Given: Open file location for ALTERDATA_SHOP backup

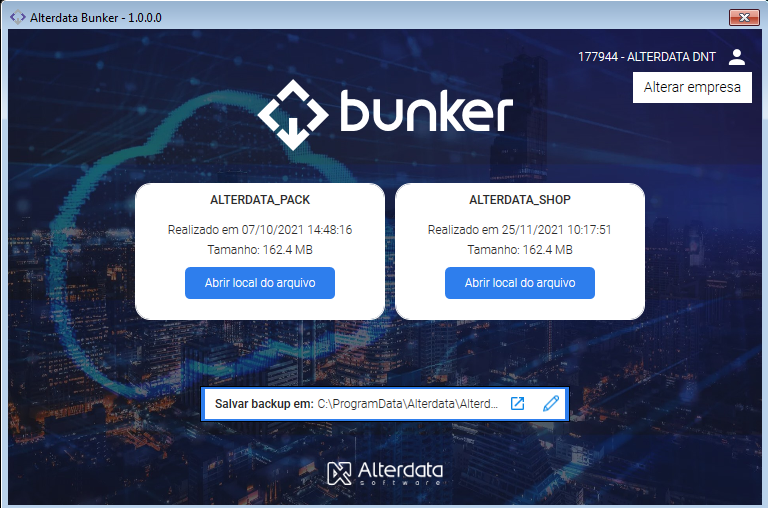Looking at the screenshot, I should click(520, 283).
